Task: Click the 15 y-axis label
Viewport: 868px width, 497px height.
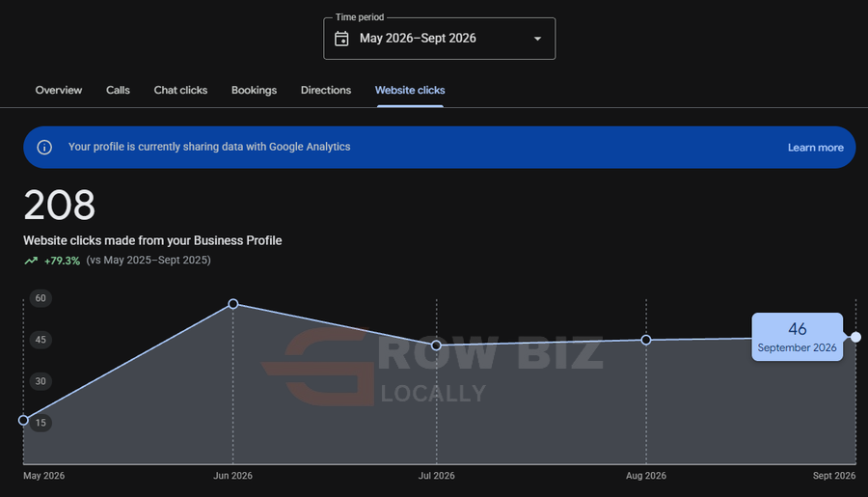Action: (41, 423)
